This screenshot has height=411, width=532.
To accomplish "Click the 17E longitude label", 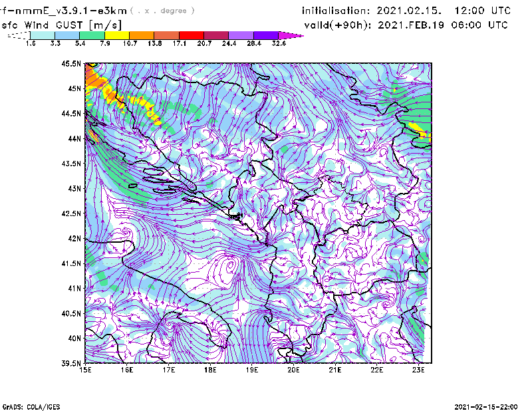I will pos(169,370).
